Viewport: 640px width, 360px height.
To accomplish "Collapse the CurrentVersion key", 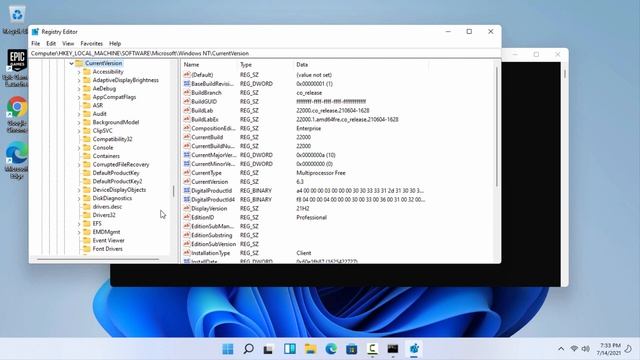I will tap(71, 63).
